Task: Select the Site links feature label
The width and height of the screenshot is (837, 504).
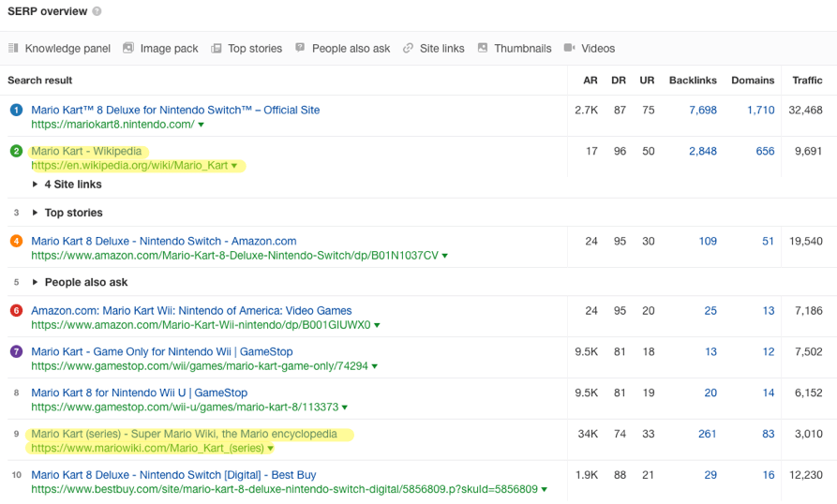Action: pyautogui.click(x=442, y=49)
